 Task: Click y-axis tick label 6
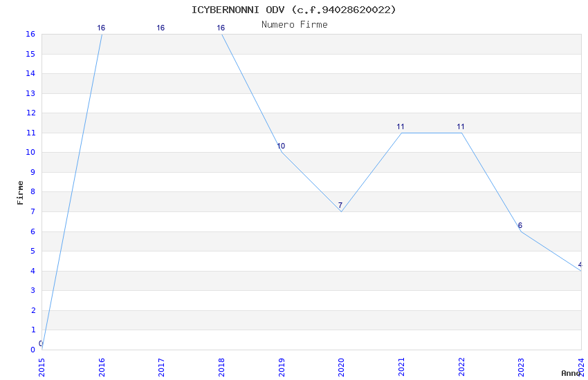tap(33, 231)
